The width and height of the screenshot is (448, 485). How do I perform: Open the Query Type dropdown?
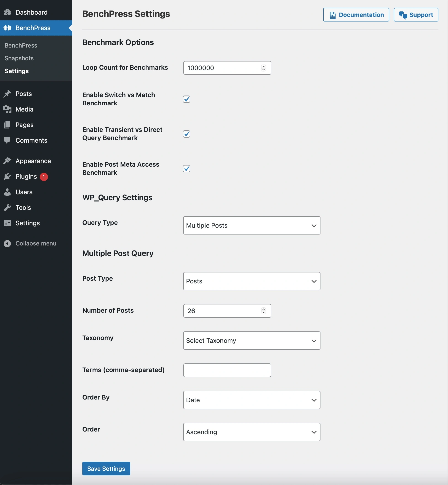tap(252, 225)
